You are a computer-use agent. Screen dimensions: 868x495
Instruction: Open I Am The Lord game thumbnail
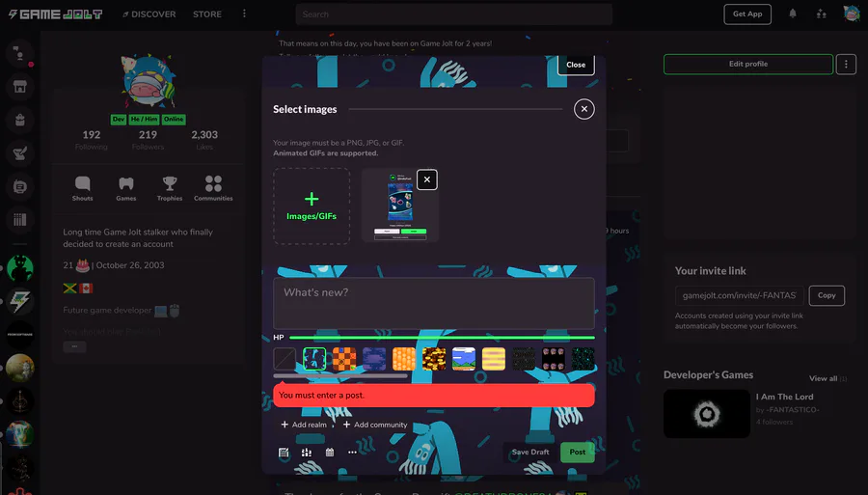pos(707,414)
